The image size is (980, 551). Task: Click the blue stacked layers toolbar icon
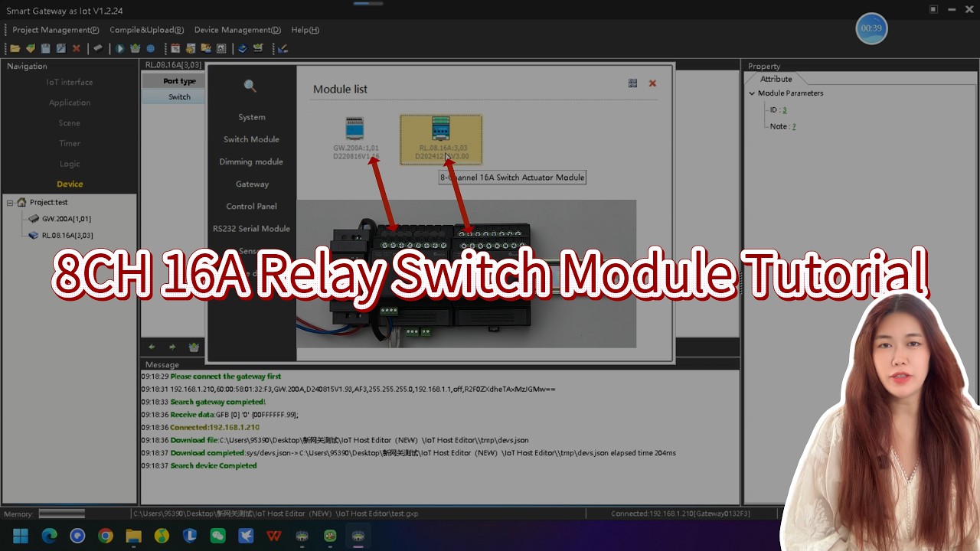point(242,48)
